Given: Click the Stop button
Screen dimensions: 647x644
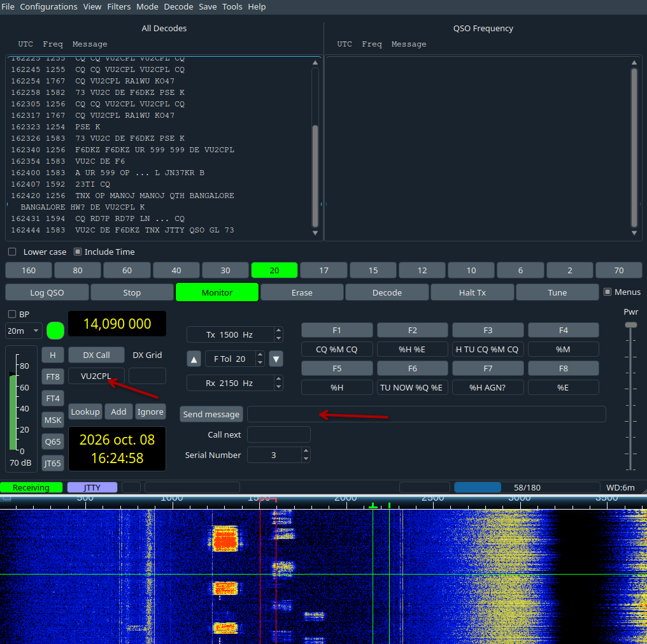Looking at the screenshot, I should [132, 292].
